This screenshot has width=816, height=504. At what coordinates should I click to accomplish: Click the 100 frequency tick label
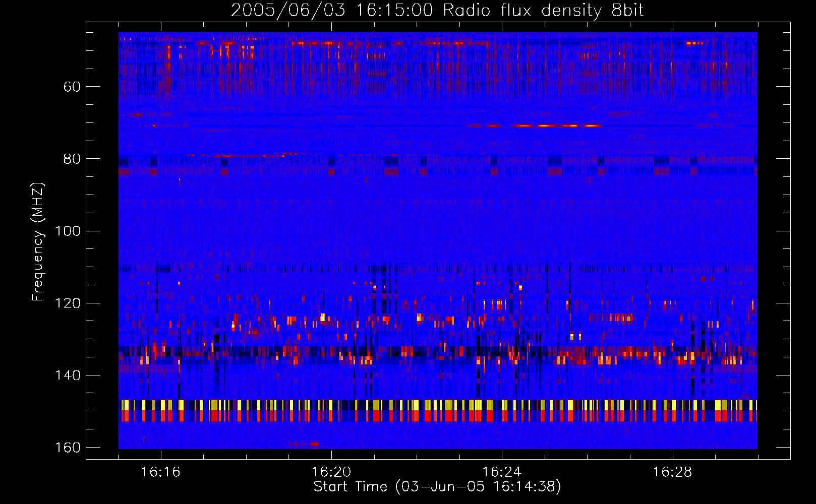click(68, 231)
